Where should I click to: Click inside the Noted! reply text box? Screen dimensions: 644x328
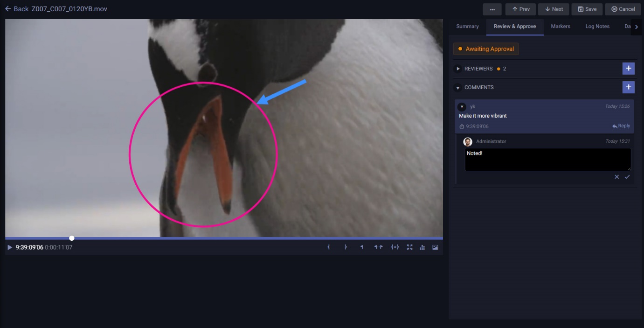[x=548, y=160]
